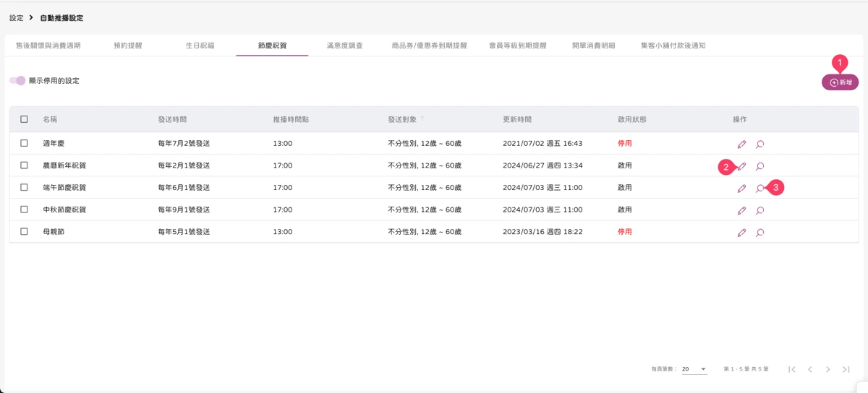Viewport: 868px width, 393px height.
Task: Click 每年6月1號發送 cell
Action: [184, 187]
